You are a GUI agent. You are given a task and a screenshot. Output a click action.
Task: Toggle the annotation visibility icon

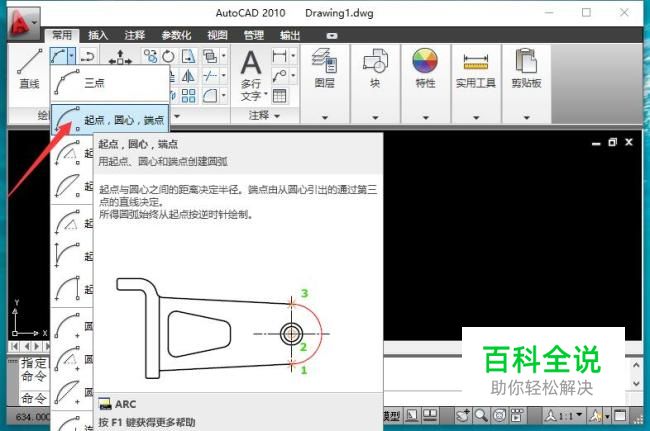pos(596,416)
